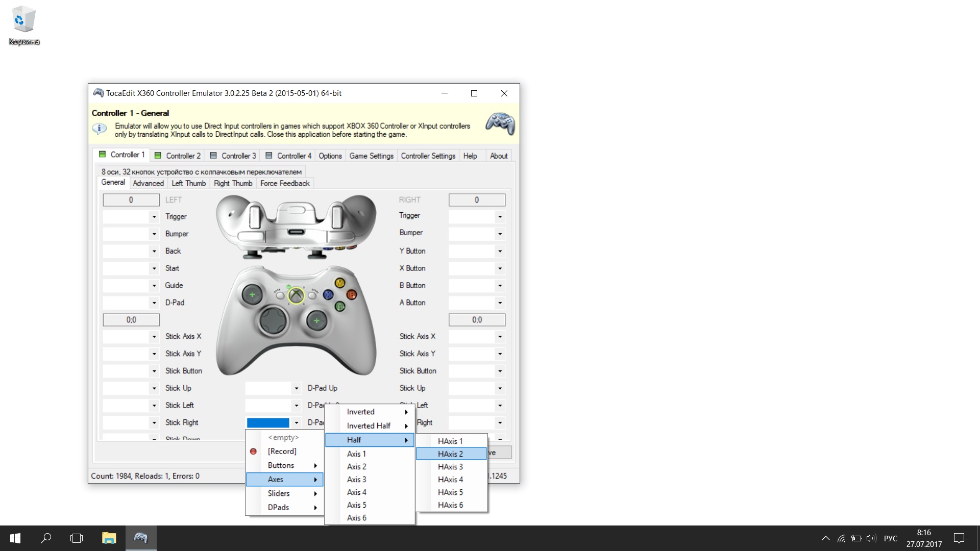
Task: Open the Windows notification center
Action: [959, 538]
